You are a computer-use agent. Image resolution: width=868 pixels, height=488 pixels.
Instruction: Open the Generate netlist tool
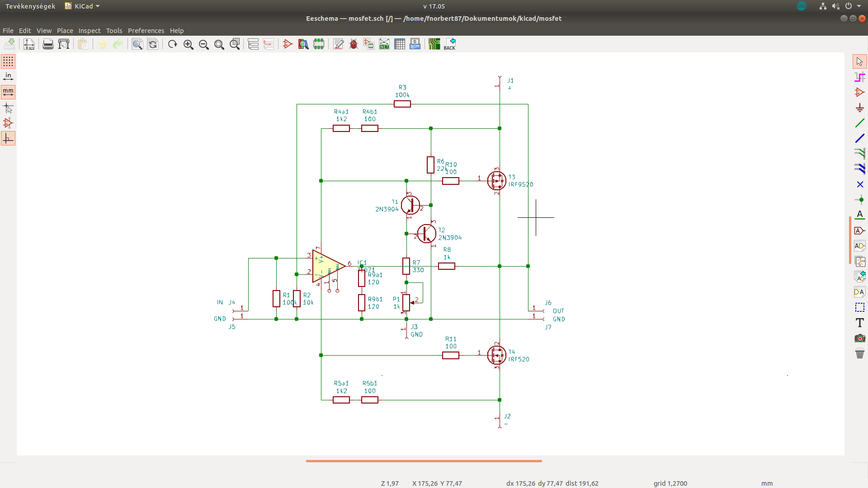pos(384,44)
